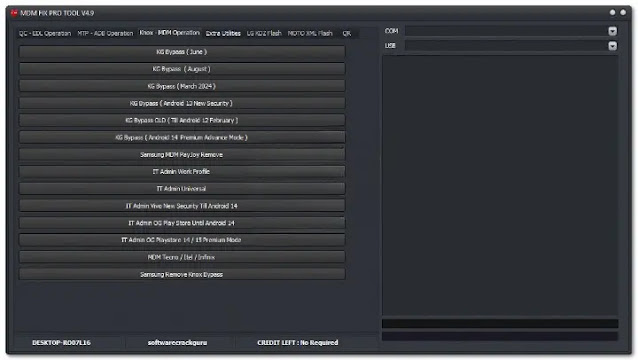This screenshot has height=360, width=638.
Task: Start KG Bypass ( March 2024 )
Action: coord(182,86)
